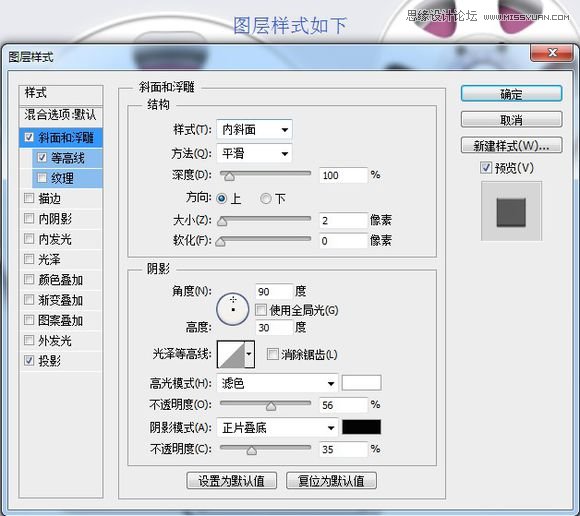Open the black shadow color swatch
580x516 pixels.
361,427
